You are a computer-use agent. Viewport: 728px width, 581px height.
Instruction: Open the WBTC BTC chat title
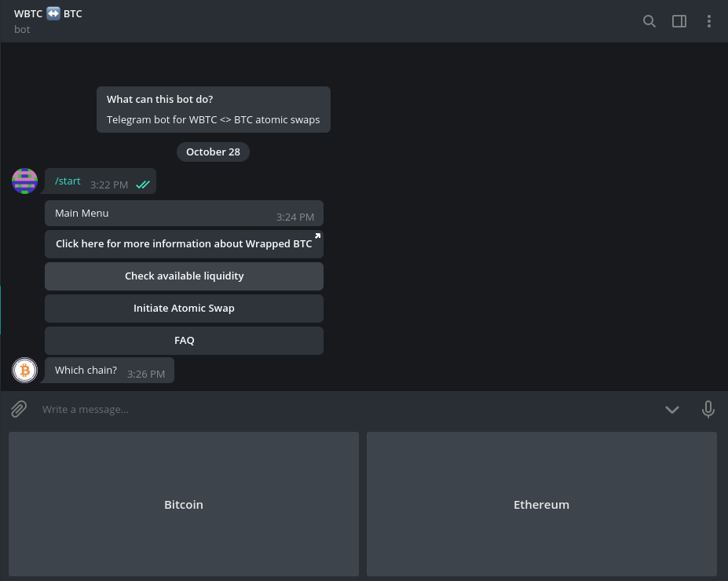pyautogui.click(x=48, y=14)
